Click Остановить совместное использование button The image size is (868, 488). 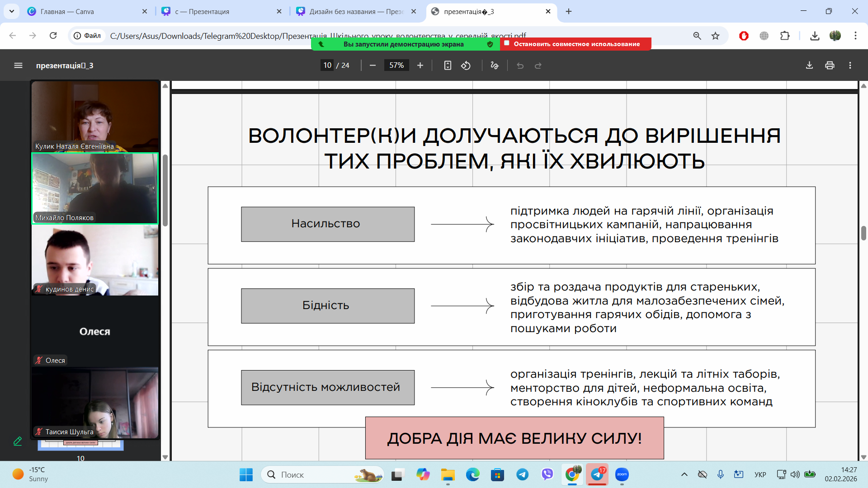(x=576, y=44)
